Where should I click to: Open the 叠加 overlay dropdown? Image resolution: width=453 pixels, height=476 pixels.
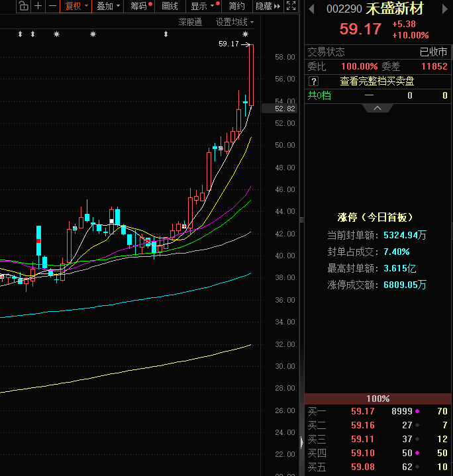click(108, 7)
